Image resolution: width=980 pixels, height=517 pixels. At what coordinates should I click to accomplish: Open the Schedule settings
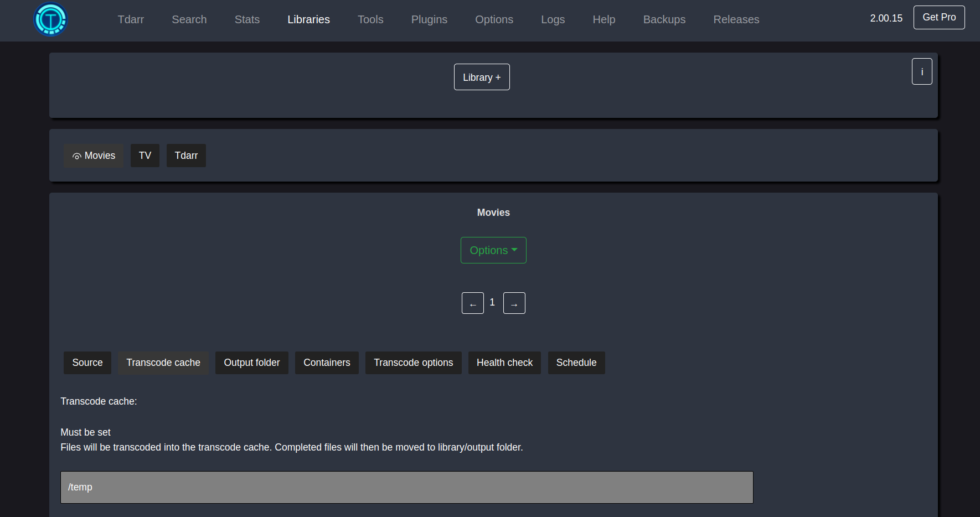click(576, 363)
